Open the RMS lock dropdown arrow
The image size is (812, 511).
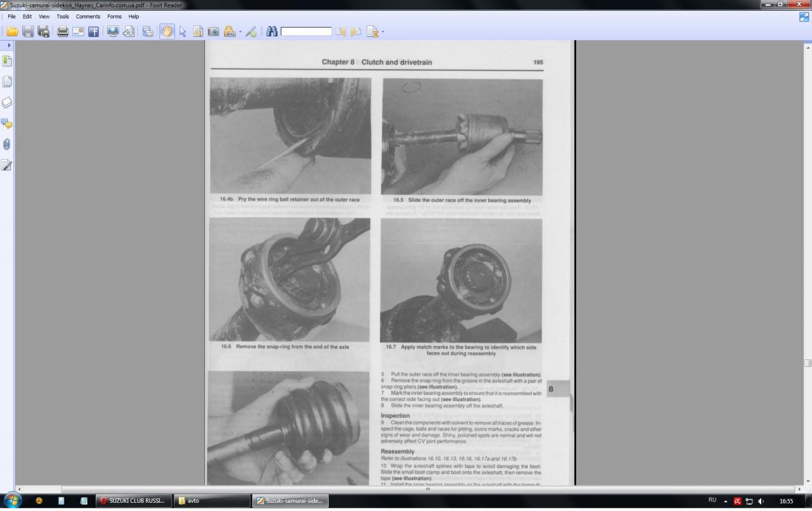click(x=240, y=32)
